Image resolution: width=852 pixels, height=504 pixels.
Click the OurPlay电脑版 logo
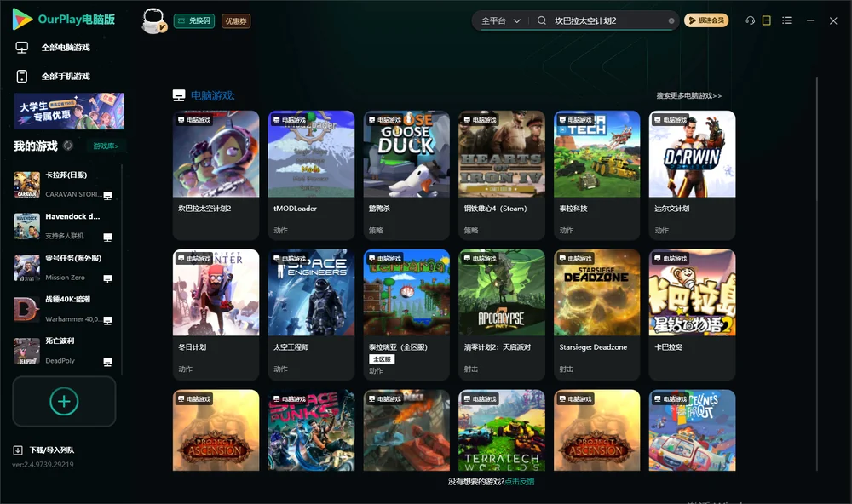(x=64, y=20)
